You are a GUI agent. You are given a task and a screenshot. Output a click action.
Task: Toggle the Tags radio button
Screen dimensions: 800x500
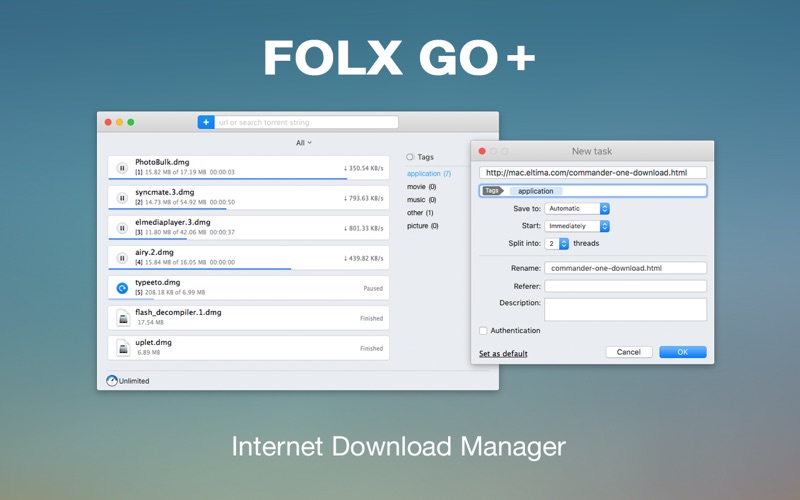(x=410, y=157)
